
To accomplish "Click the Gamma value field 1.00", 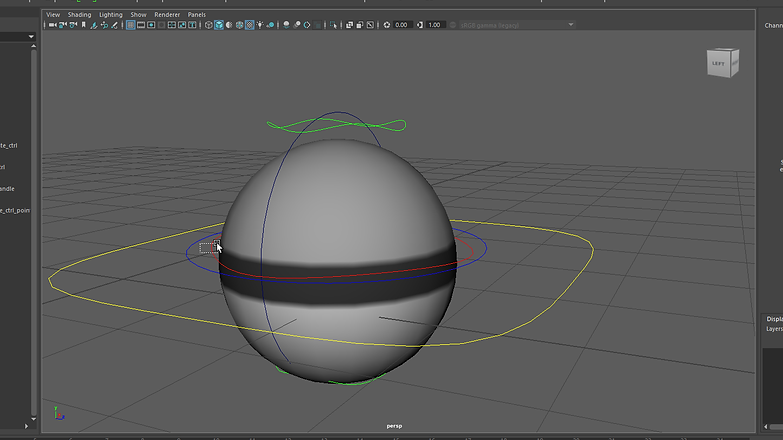I will coord(435,25).
